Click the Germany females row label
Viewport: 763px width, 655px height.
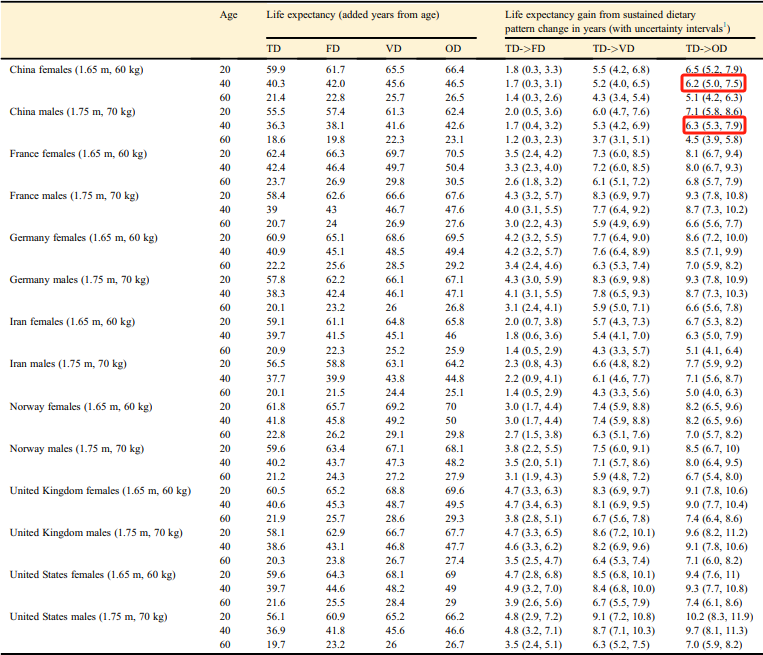point(84,237)
